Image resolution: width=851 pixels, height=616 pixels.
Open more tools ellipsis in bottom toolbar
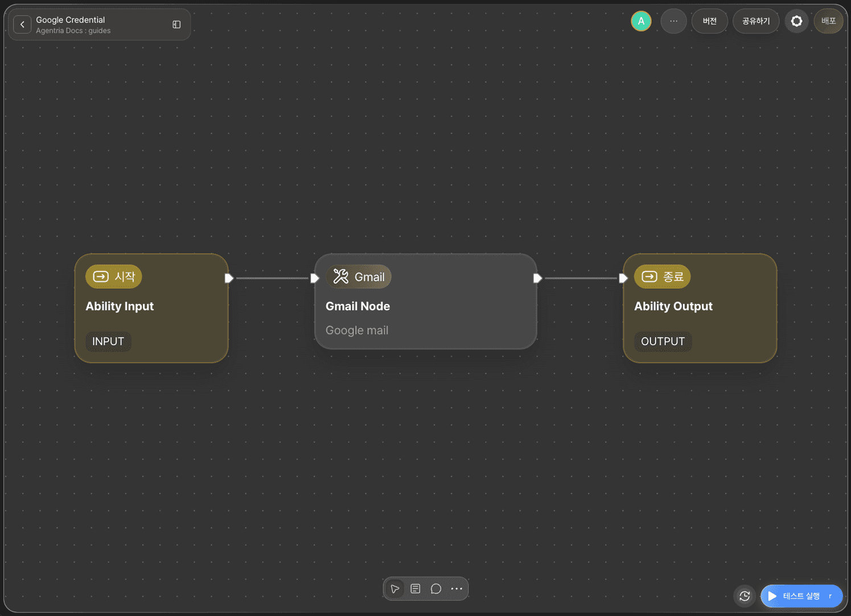[457, 589]
